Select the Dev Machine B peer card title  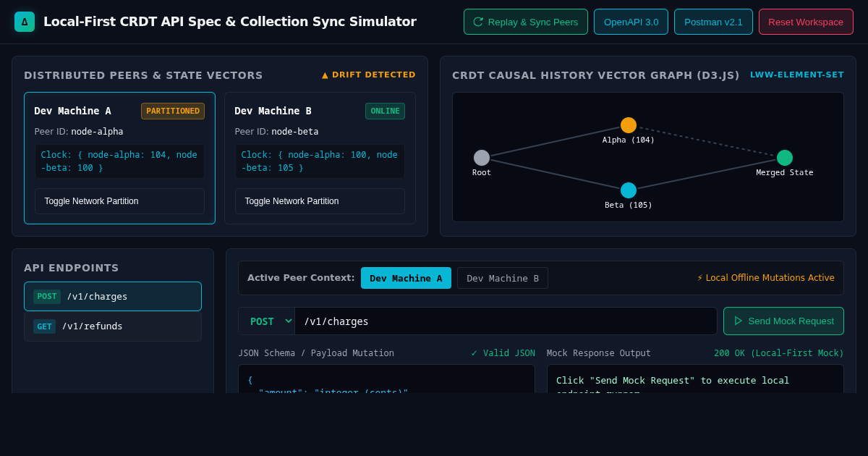pos(273,111)
